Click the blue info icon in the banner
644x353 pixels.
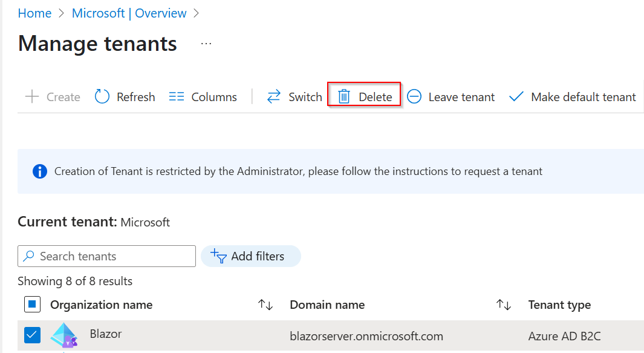[40, 171]
